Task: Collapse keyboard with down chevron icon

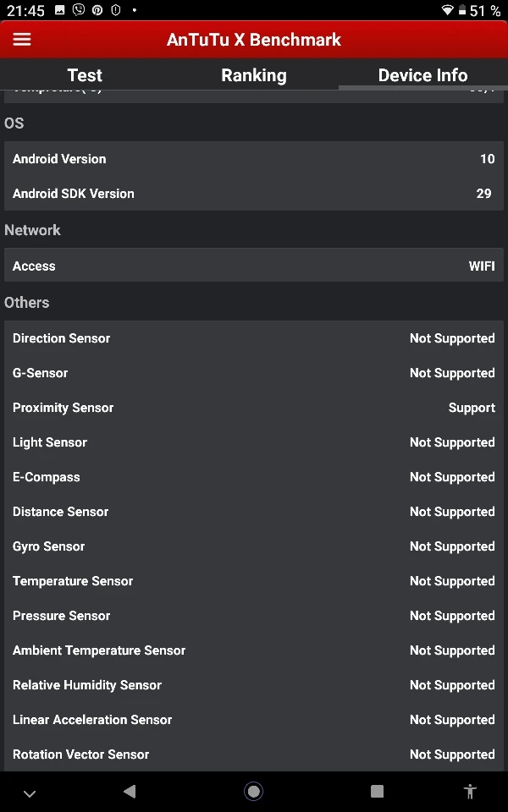Action: [30, 793]
